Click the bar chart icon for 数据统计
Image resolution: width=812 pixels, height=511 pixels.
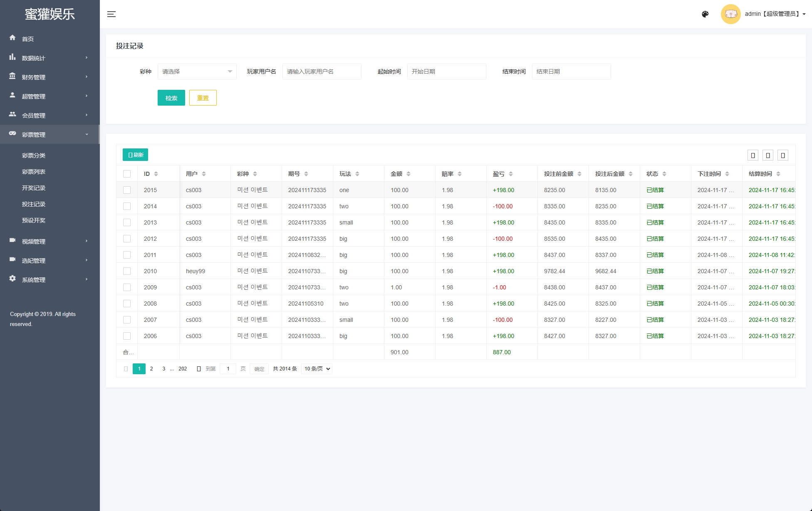(12, 57)
